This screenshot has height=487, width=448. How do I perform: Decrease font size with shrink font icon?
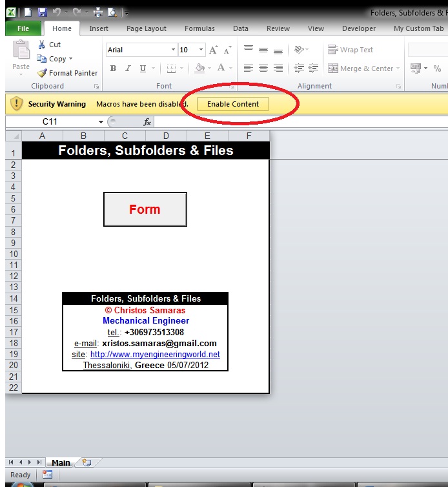228,50
